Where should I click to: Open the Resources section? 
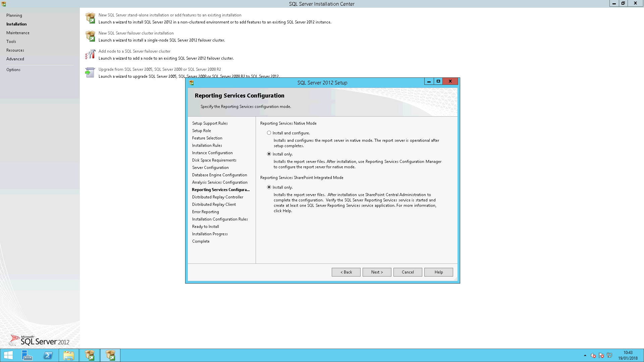click(15, 50)
